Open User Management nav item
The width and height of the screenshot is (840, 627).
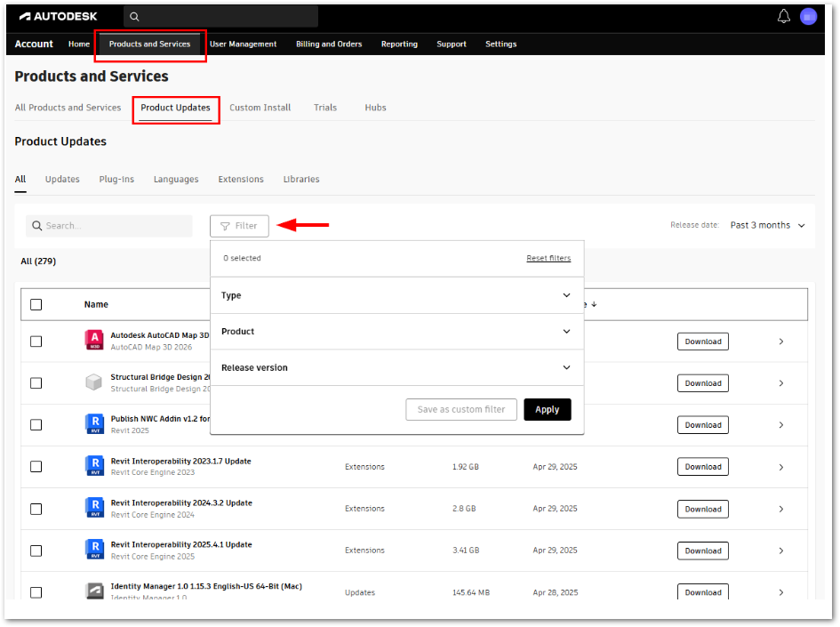click(x=243, y=44)
